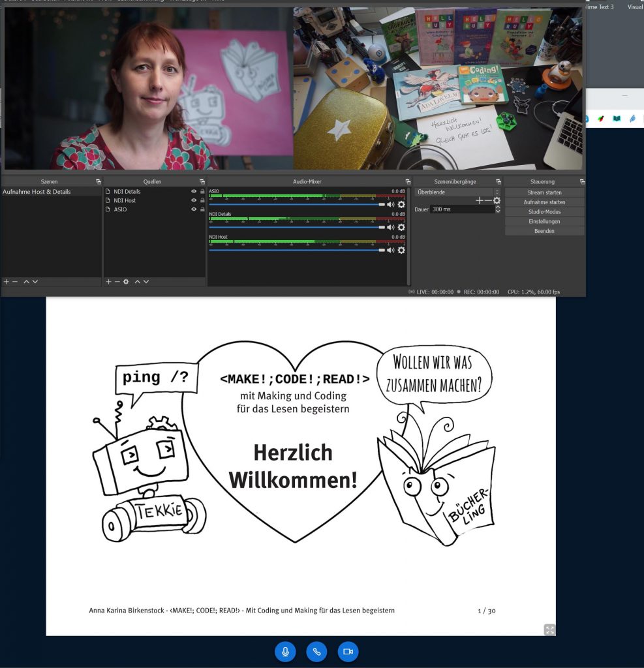Open NDI Details audio settings gear

(x=401, y=228)
